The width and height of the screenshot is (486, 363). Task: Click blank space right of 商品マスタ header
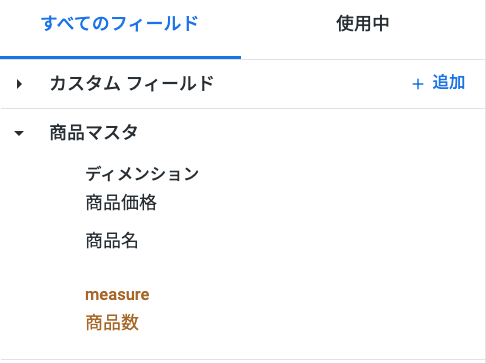[312, 132]
